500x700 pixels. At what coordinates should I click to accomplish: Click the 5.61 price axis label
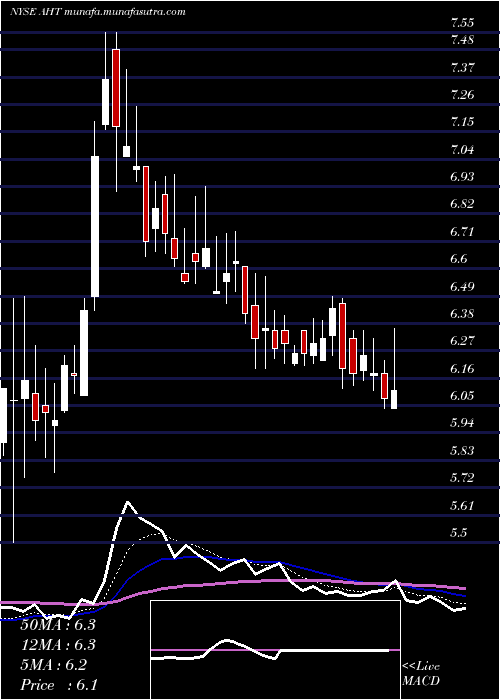coord(462,506)
